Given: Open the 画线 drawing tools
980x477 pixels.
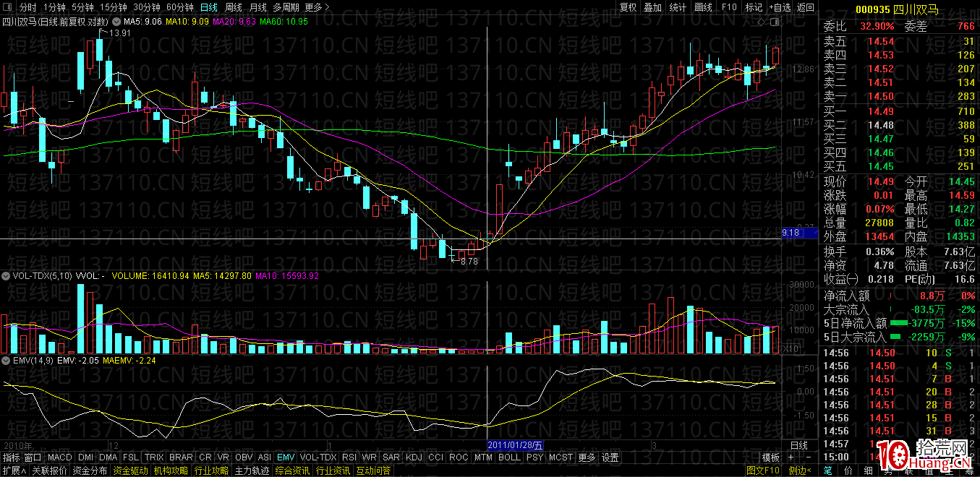Looking at the screenshot, I should 703,7.
